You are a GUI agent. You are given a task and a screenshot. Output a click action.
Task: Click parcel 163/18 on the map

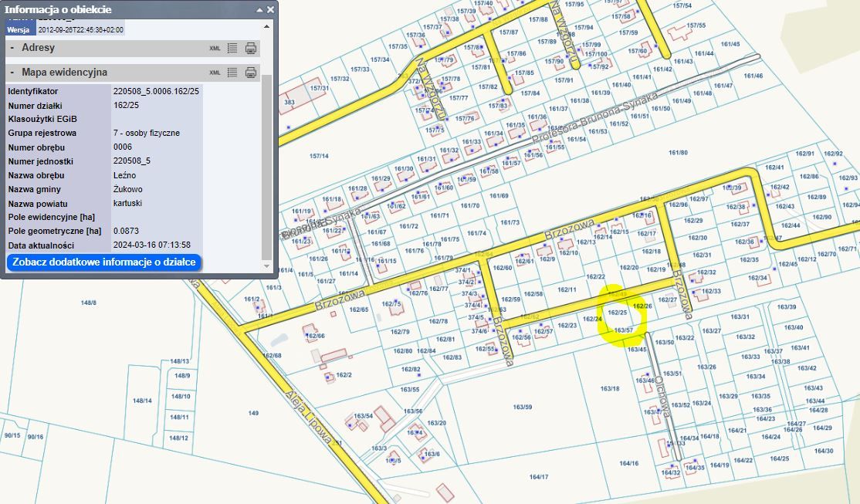pos(609,388)
